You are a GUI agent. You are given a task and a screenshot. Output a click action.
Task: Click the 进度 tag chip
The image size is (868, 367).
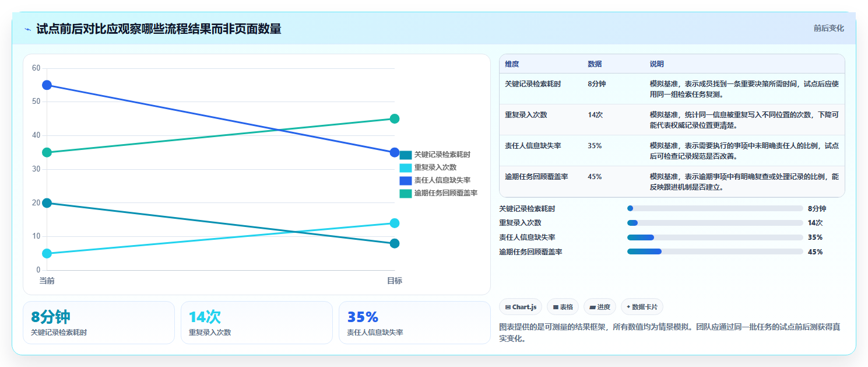600,307
